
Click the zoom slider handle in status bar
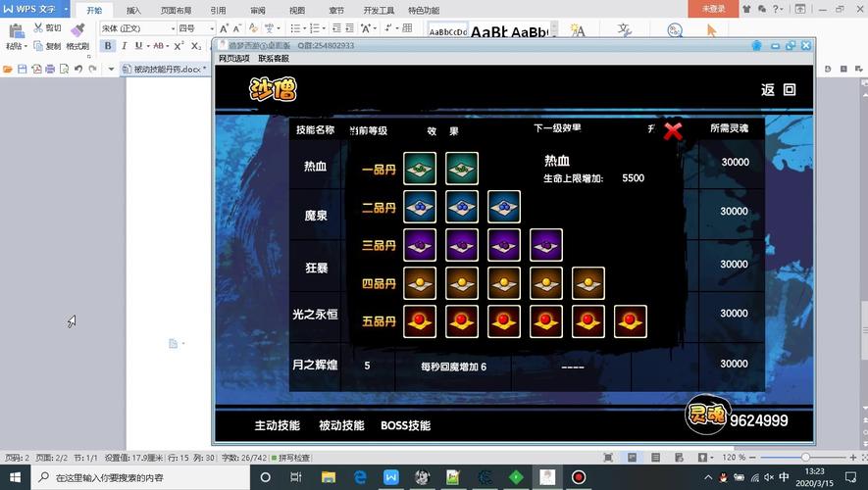(x=805, y=458)
